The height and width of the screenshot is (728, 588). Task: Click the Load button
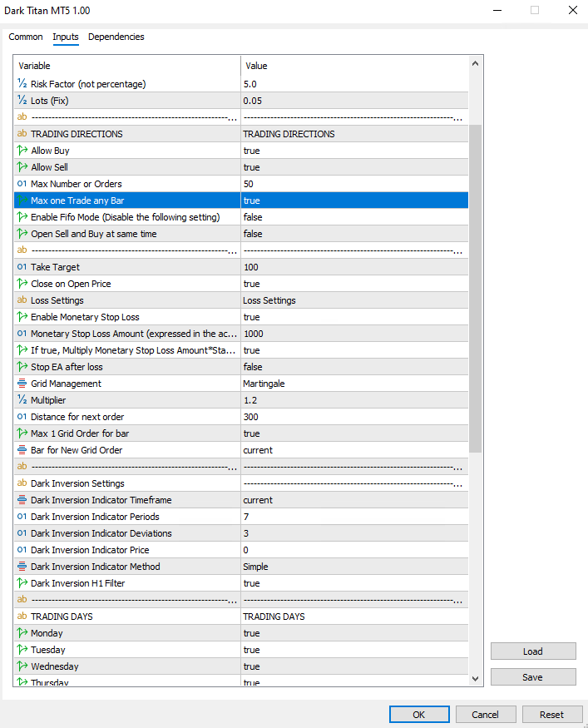click(x=532, y=651)
